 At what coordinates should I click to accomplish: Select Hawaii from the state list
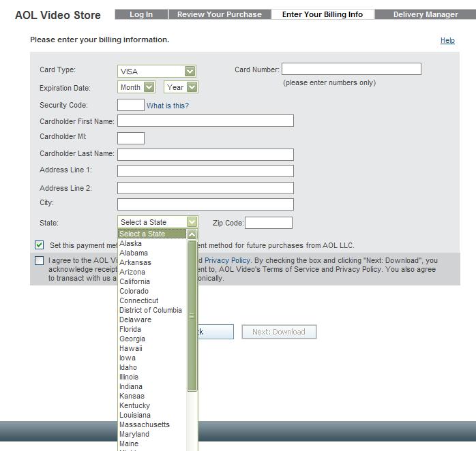pyautogui.click(x=152, y=348)
